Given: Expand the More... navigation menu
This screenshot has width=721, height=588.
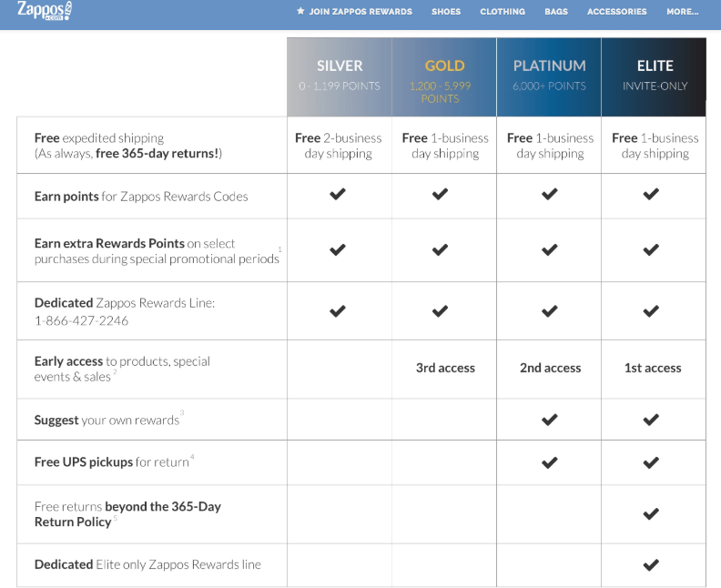Looking at the screenshot, I should [x=683, y=12].
